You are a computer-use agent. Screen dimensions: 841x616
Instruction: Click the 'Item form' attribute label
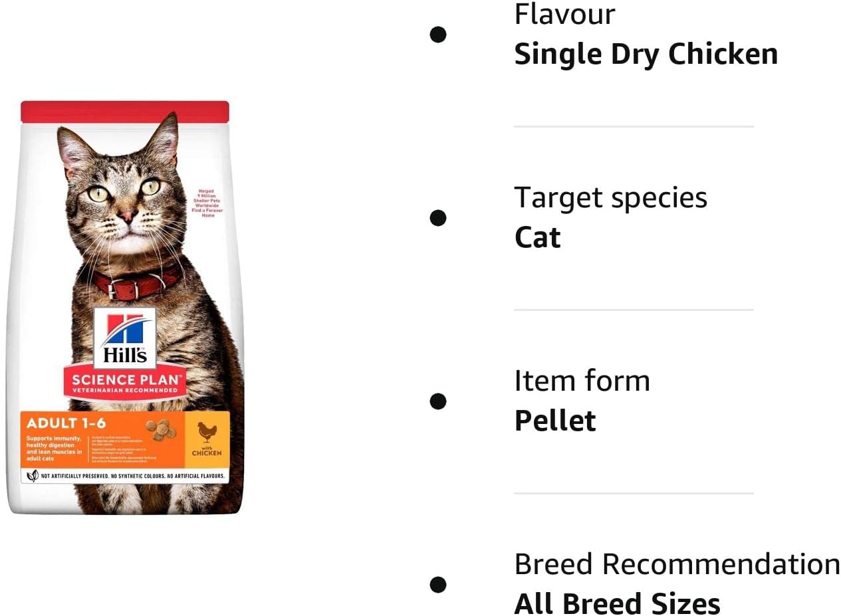(x=582, y=381)
